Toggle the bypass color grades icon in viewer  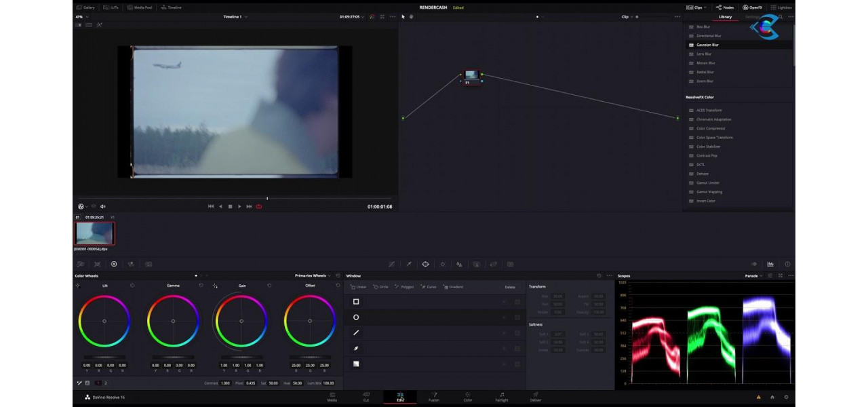[x=372, y=16]
